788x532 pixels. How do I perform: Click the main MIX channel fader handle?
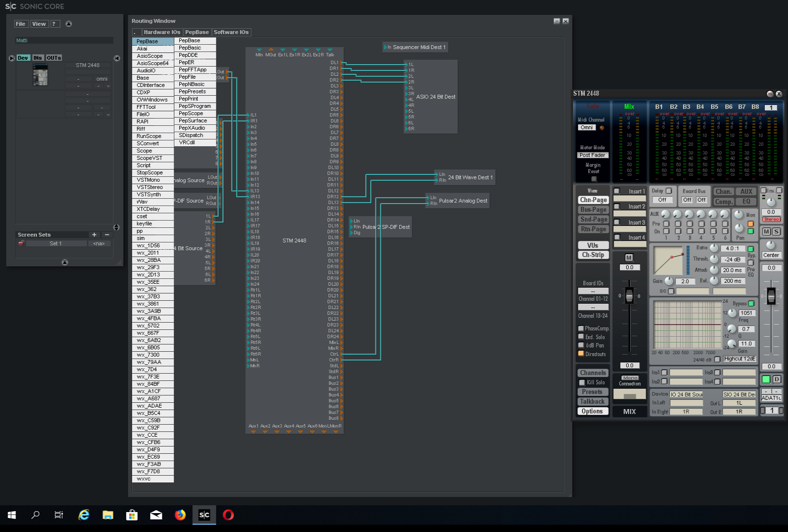629,295
